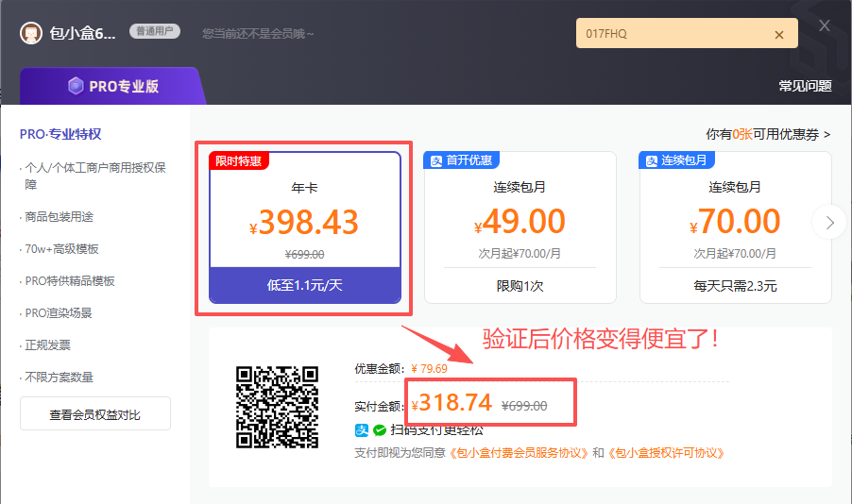
Task: Click the PRO tab hexagon icon
Action: 76,86
